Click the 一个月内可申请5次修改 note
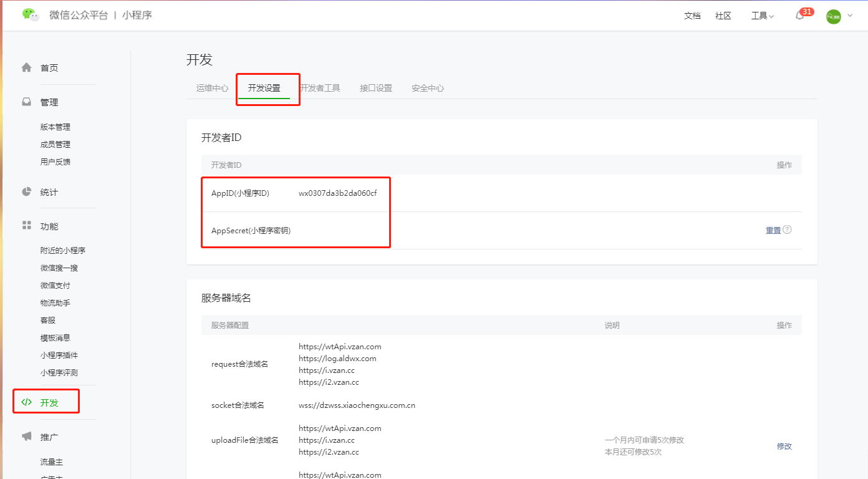The height and width of the screenshot is (479, 868). point(644,440)
